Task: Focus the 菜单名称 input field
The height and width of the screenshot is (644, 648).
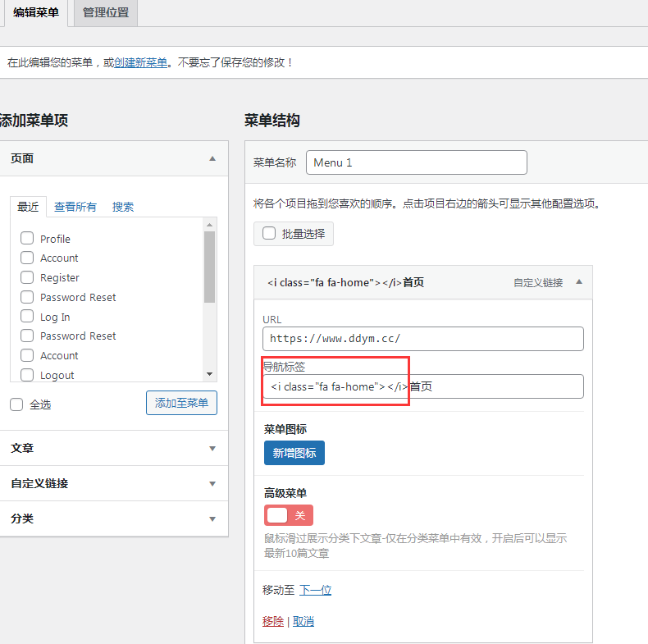Action: click(416, 162)
